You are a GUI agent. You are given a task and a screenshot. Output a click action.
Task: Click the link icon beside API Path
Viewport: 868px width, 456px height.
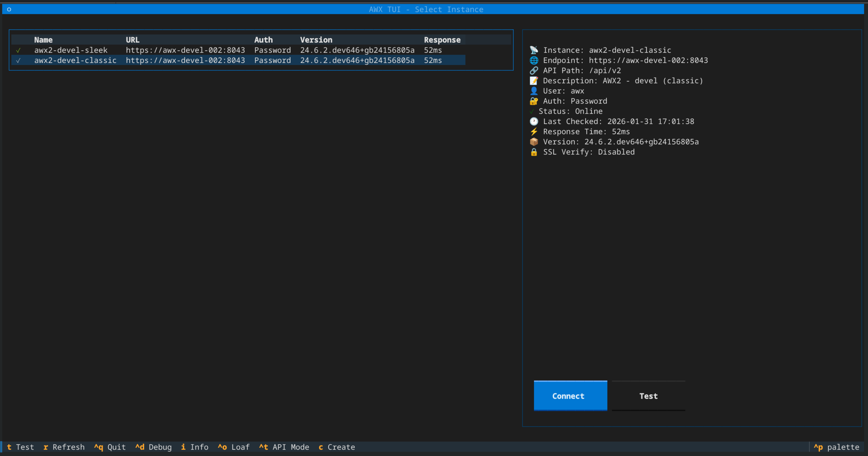534,70
